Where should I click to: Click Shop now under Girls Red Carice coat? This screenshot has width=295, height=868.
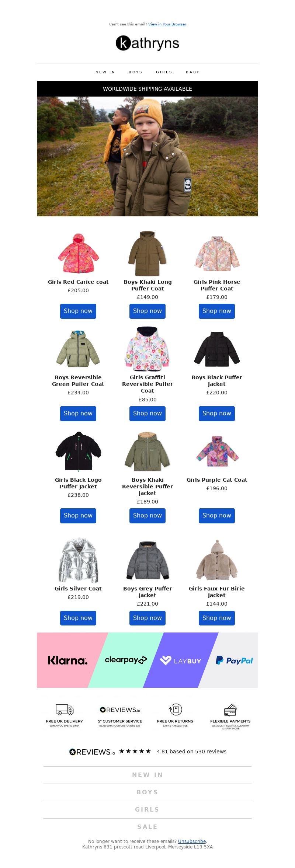point(78,311)
